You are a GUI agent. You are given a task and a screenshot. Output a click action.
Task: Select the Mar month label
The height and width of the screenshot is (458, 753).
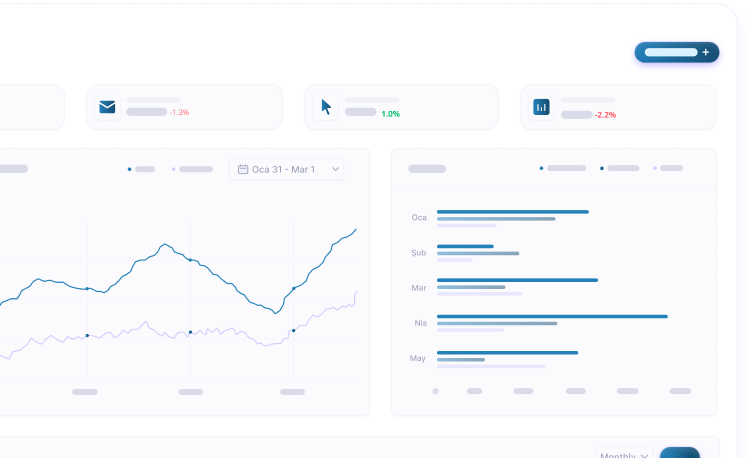tap(418, 288)
